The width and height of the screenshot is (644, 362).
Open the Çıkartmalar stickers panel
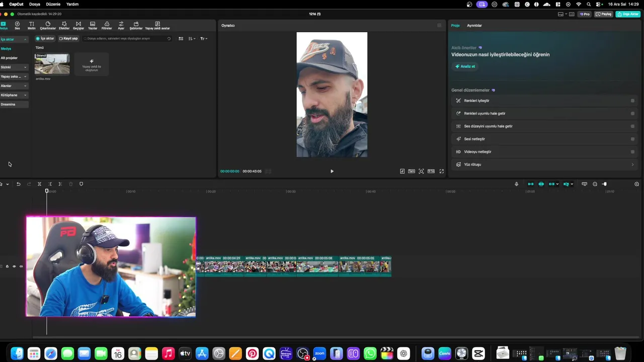click(48, 25)
